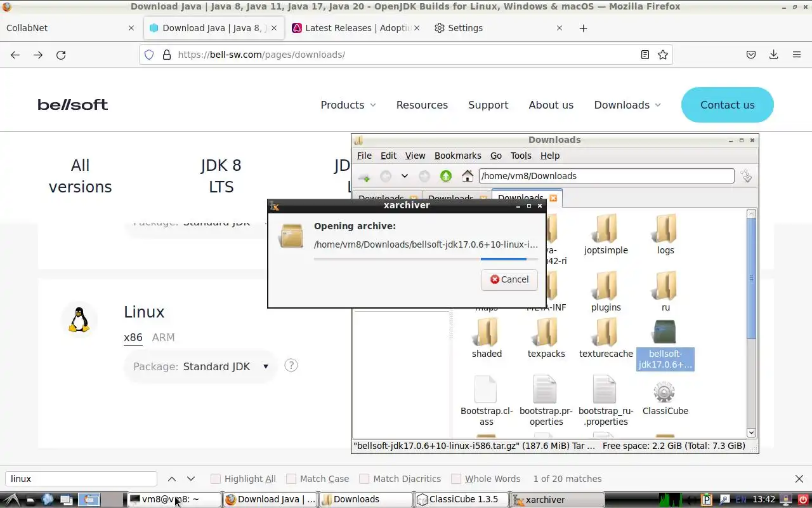
Task: Select the ru folder
Action: tap(665, 292)
